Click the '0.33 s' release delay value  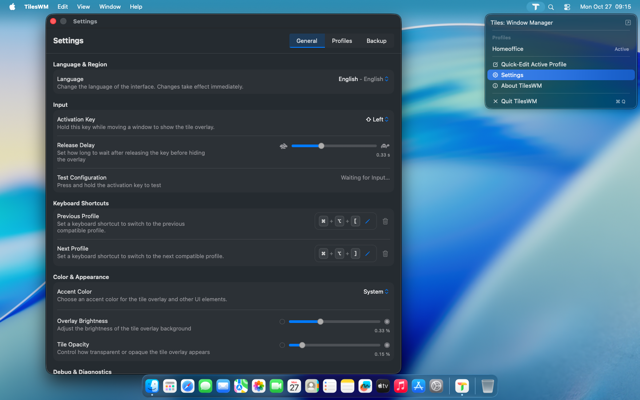383,155
